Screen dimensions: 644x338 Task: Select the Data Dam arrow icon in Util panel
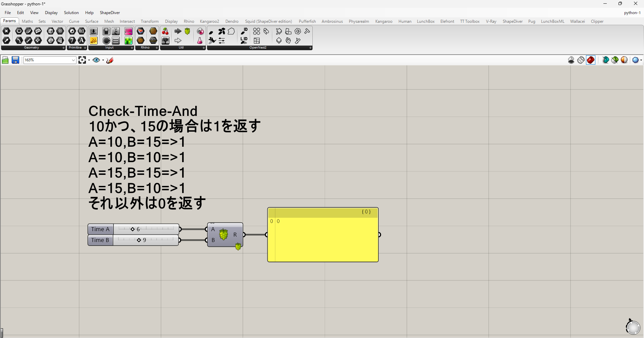(177, 31)
